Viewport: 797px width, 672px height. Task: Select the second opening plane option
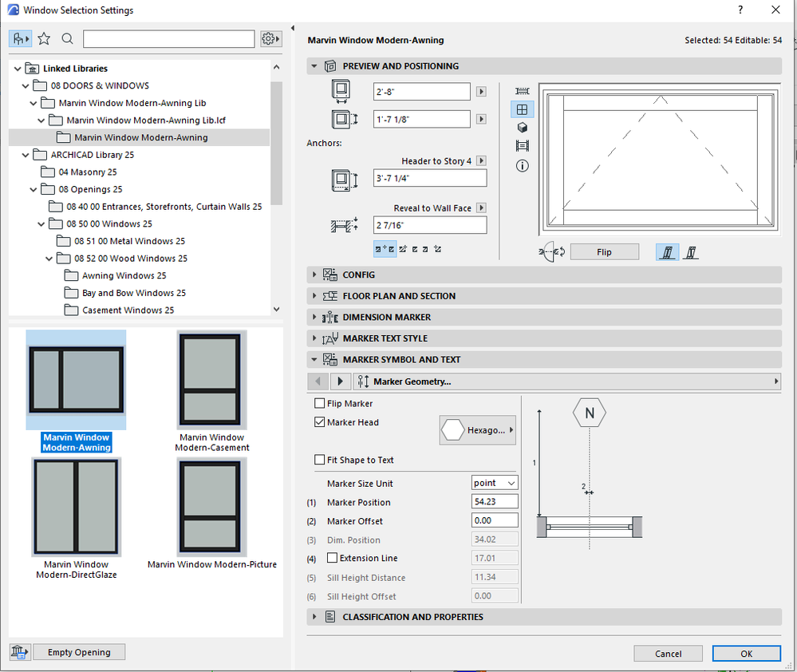tap(691, 252)
